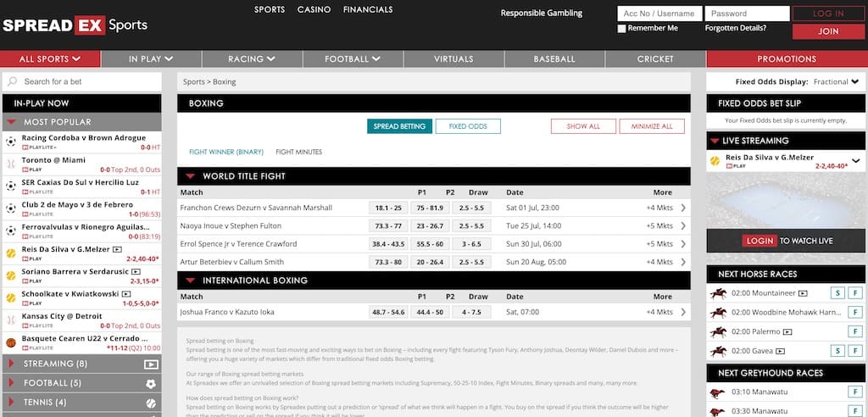868x417 pixels.
Task: Click tennis ball icon beside Soriano Barrera v Serdarusic
Action: tap(10, 275)
